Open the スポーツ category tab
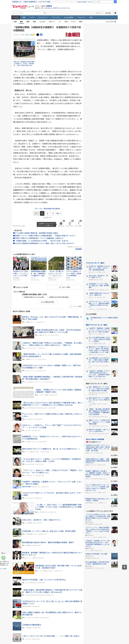Screen dimensions: 129x644 click(52, 22)
